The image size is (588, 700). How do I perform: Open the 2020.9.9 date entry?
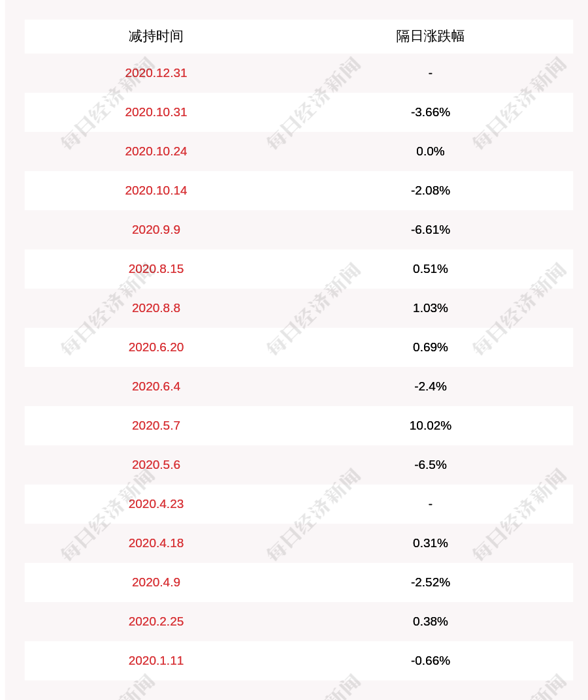[155, 230]
